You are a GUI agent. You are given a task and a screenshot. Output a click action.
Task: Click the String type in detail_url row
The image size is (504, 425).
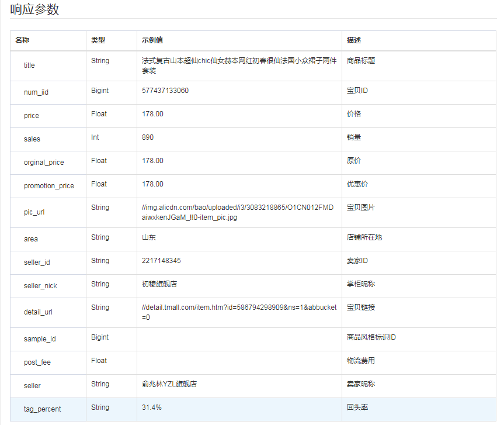click(x=100, y=307)
